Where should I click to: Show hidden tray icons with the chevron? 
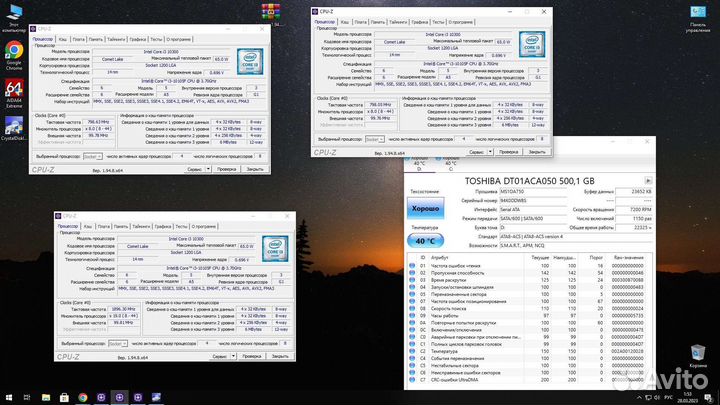coord(639,398)
